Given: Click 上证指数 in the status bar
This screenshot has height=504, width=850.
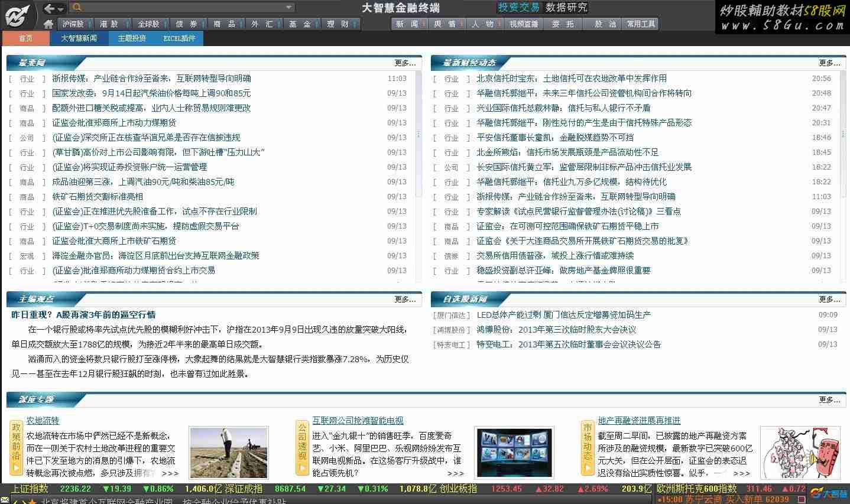Looking at the screenshot, I should pos(30,489).
